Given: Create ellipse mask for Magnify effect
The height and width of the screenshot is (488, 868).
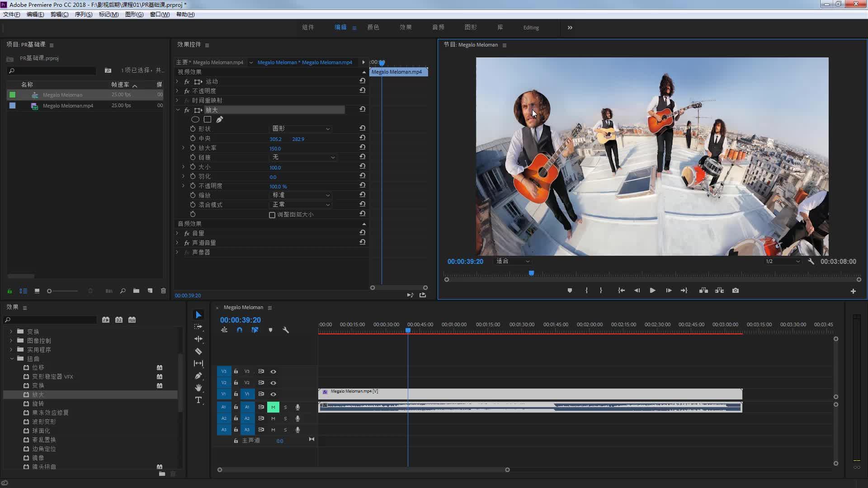Looking at the screenshot, I should [x=195, y=120].
